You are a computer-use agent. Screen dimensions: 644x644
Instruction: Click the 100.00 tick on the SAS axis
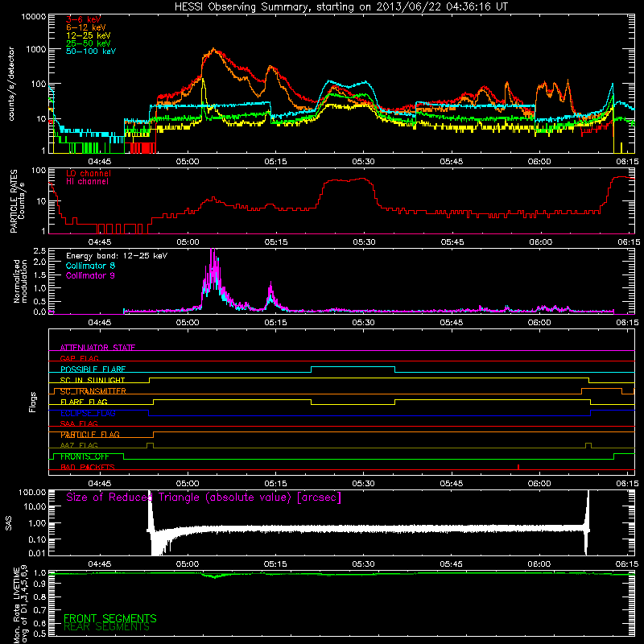32,493
